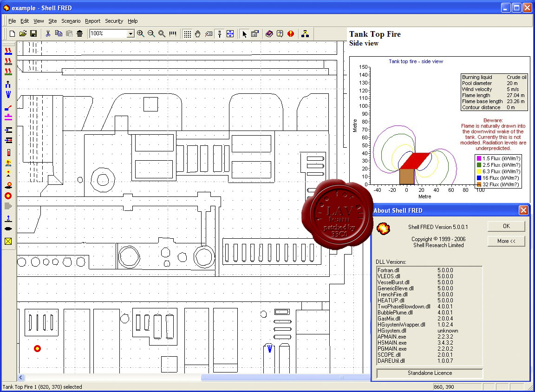Zoom in with magnifier plus icon
The width and height of the screenshot is (535, 392).
tap(140, 33)
